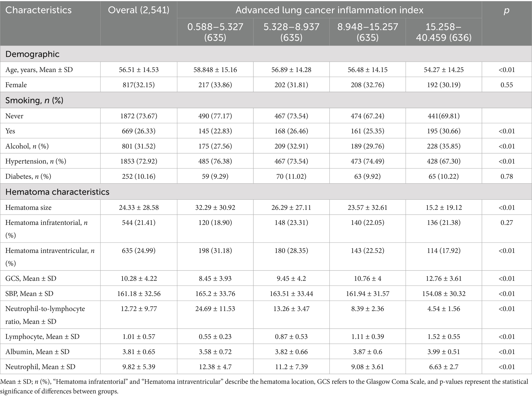Click the Smoking, n (%) section heading
The height and width of the screenshot is (397, 532).
(34, 100)
